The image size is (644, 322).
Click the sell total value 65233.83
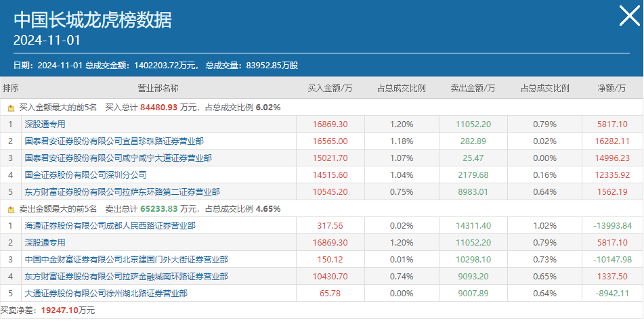pyautogui.click(x=158, y=209)
